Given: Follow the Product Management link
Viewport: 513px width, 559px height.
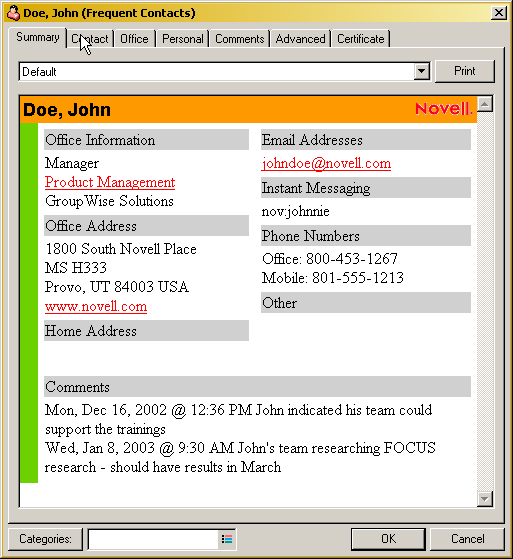Looking at the screenshot, I should [110, 182].
